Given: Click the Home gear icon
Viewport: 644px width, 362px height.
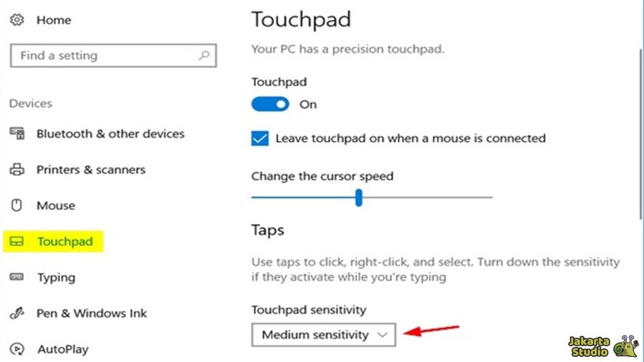Looking at the screenshot, I should tap(16, 19).
